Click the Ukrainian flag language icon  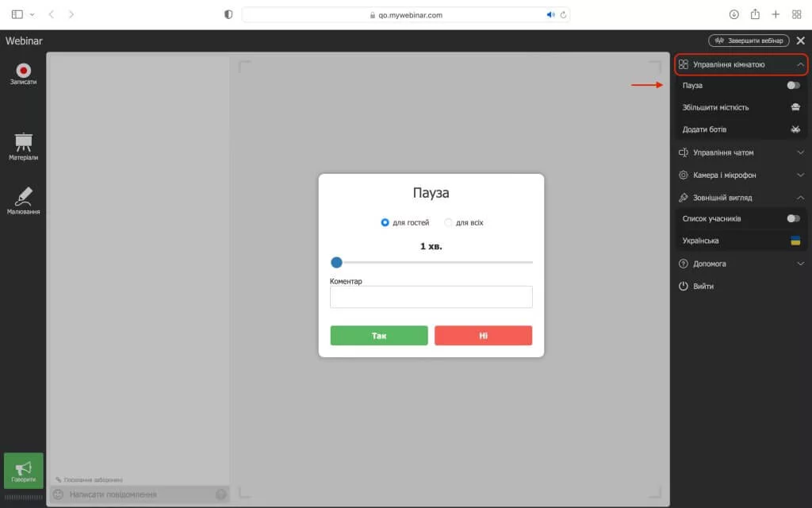point(795,241)
